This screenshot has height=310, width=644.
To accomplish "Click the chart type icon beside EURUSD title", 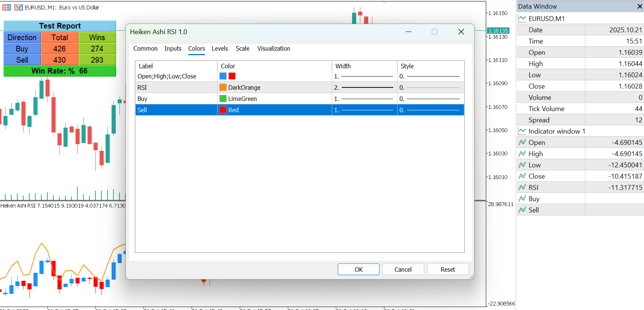I will pos(18,7).
